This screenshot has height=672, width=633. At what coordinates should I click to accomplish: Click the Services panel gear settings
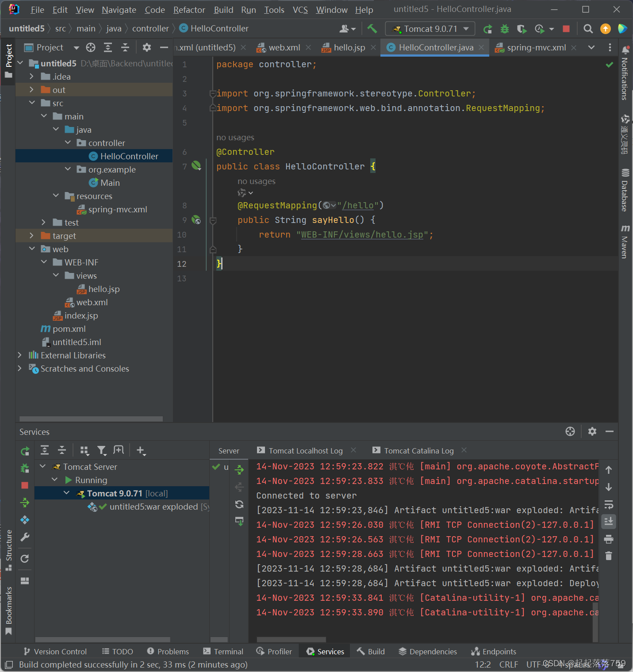[592, 431]
